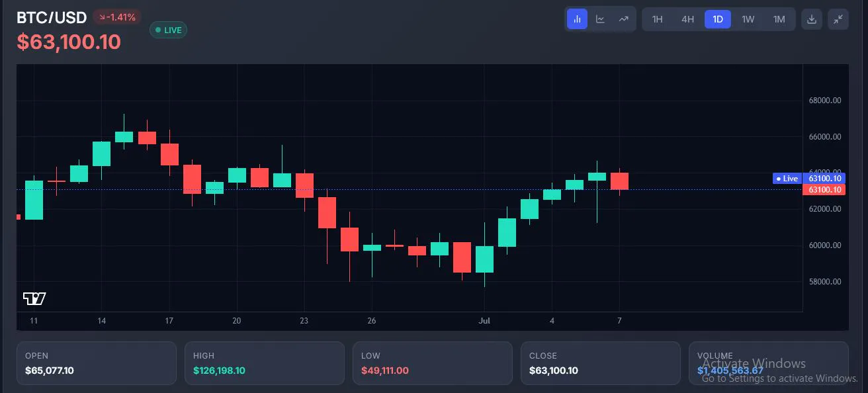Click the 58000.00 price axis label
The height and width of the screenshot is (393, 868).
(825, 282)
